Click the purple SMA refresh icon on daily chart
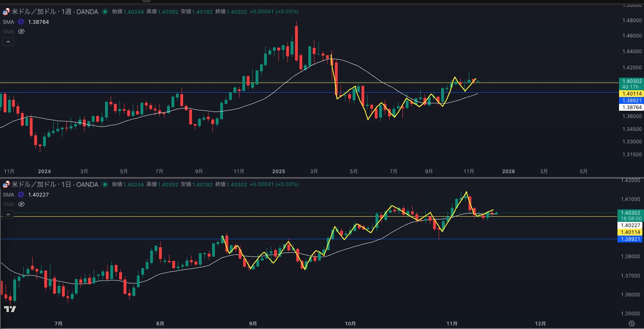 click(x=21, y=195)
